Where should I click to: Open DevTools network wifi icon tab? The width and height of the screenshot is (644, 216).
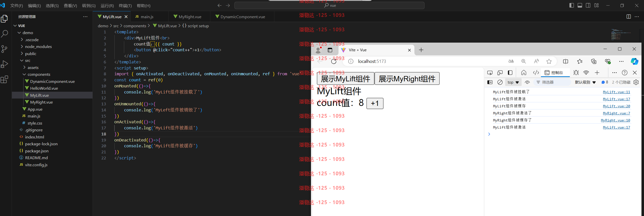tap(586, 73)
